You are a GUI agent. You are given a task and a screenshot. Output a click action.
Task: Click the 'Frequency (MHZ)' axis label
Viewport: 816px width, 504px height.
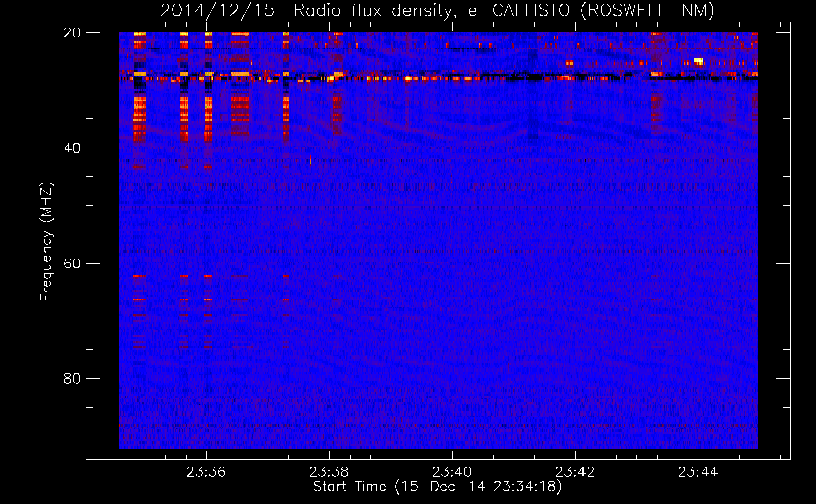[x=46, y=242]
